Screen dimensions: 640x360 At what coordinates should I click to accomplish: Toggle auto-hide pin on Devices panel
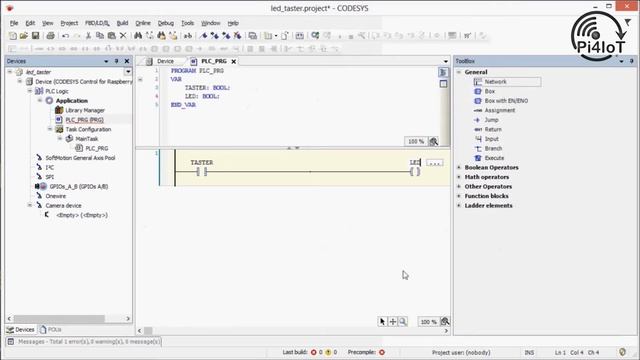click(x=116, y=61)
